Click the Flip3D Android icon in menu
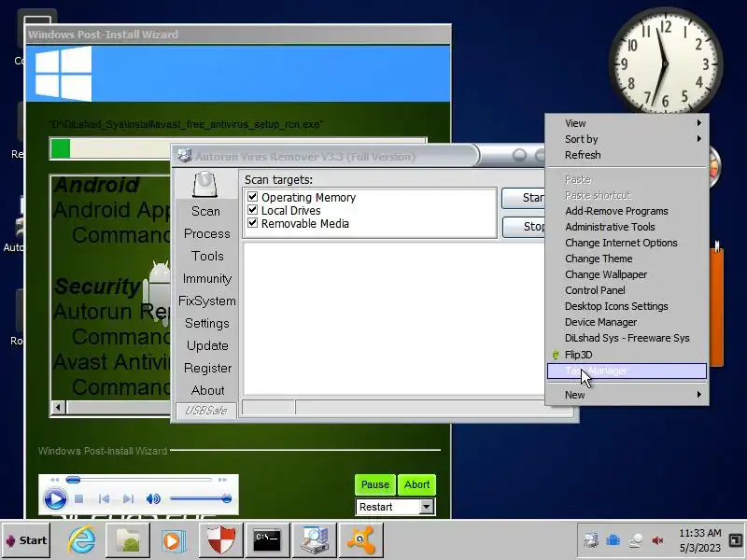Screen dimensions: 747x560 click(x=556, y=355)
